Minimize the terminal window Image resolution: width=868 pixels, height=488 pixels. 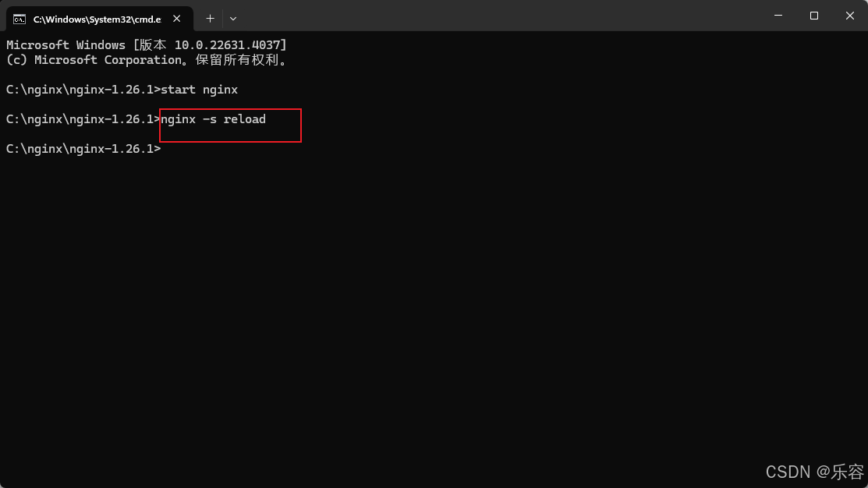tap(778, 16)
